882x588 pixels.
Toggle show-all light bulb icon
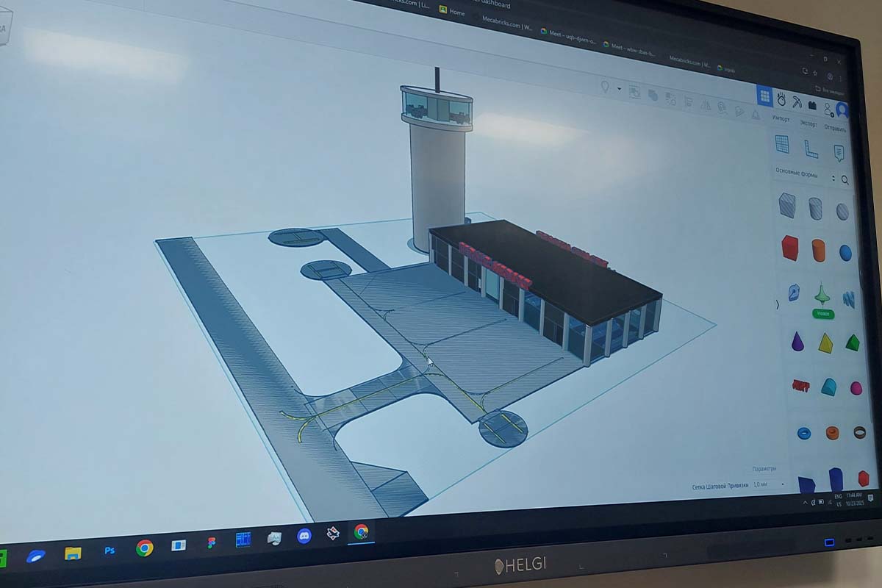click(605, 87)
